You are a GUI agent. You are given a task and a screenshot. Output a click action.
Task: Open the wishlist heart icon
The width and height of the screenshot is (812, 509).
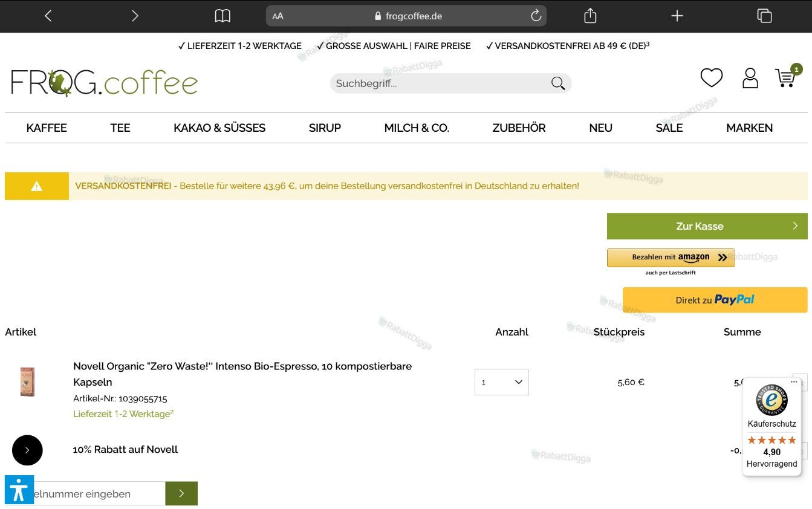[712, 77]
